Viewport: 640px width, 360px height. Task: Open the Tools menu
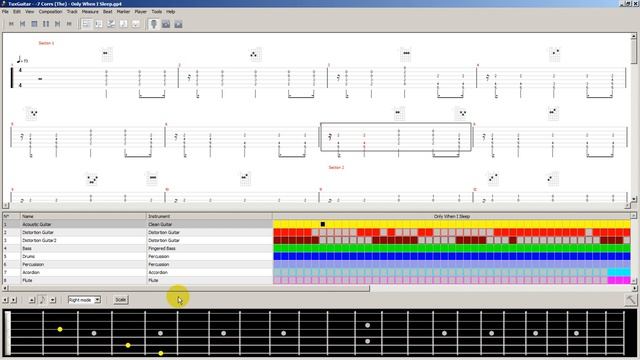(157, 12)
